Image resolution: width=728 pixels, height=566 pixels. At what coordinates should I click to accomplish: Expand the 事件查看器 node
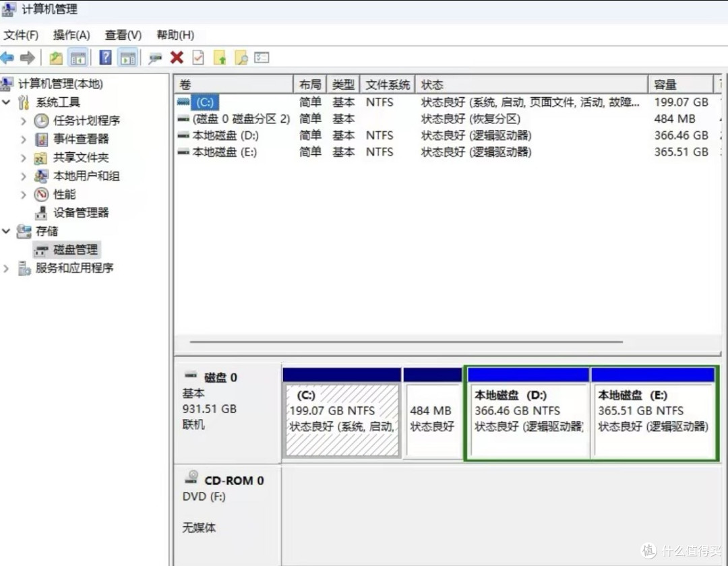click(x=23, y=139)
